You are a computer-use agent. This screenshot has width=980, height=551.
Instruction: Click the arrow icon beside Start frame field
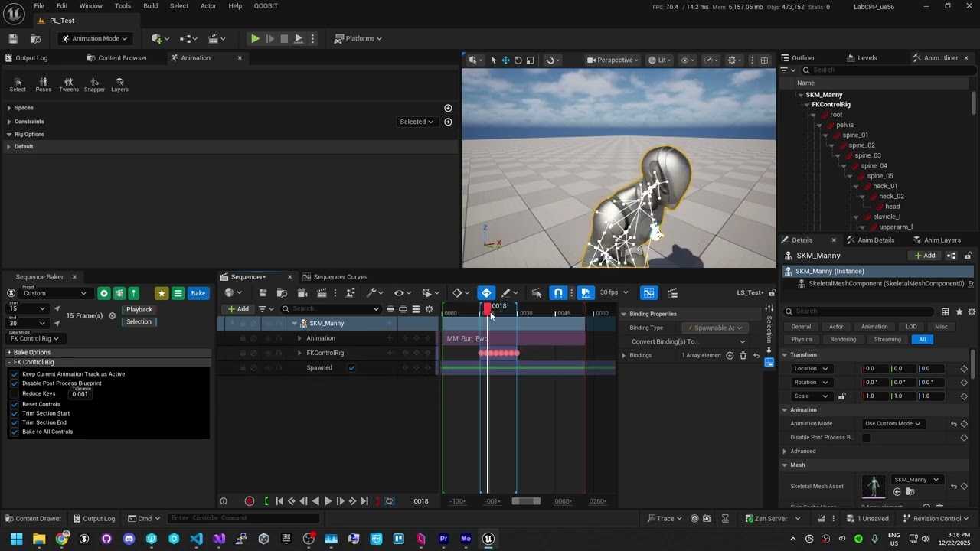[x=57, y=309]
